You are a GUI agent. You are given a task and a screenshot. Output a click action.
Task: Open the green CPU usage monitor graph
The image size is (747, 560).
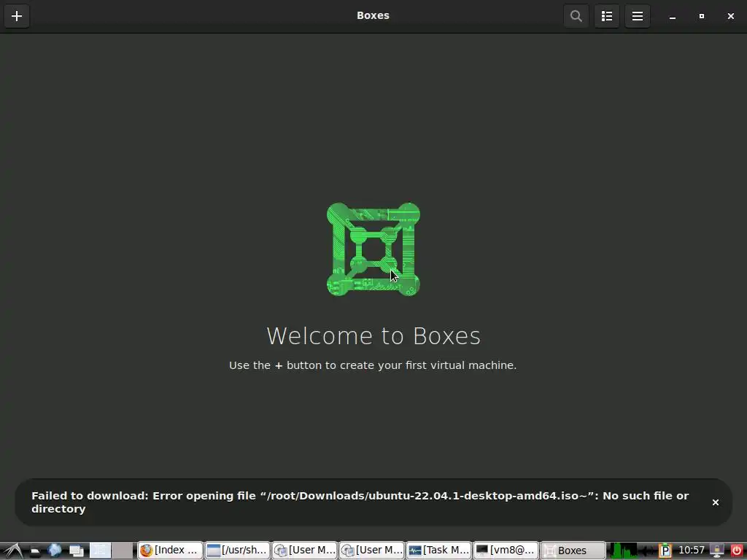(624, 551)
